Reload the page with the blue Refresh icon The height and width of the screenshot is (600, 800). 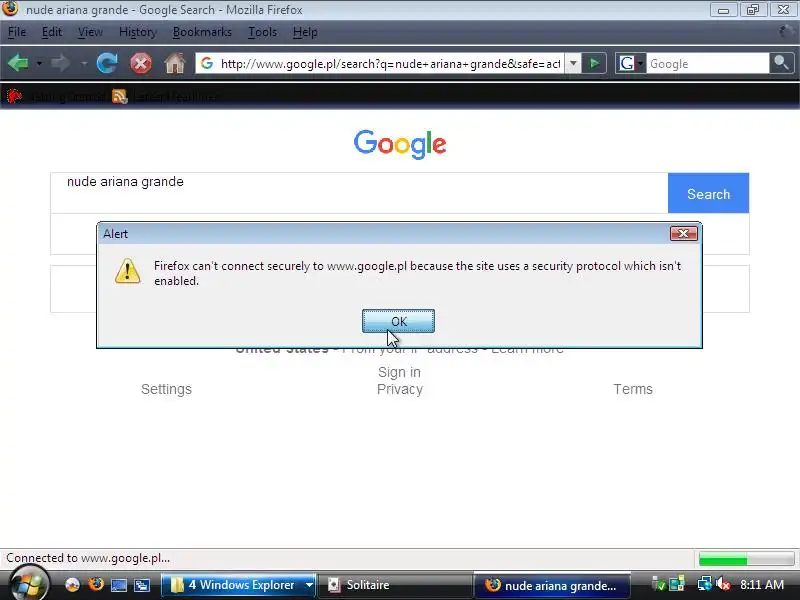tap(107, 63)
